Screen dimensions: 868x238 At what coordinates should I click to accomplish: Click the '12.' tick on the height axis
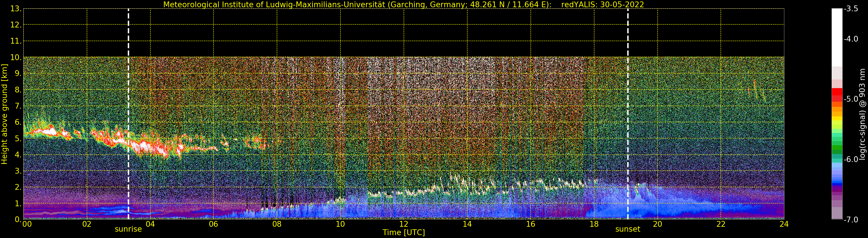coord(16,25)
